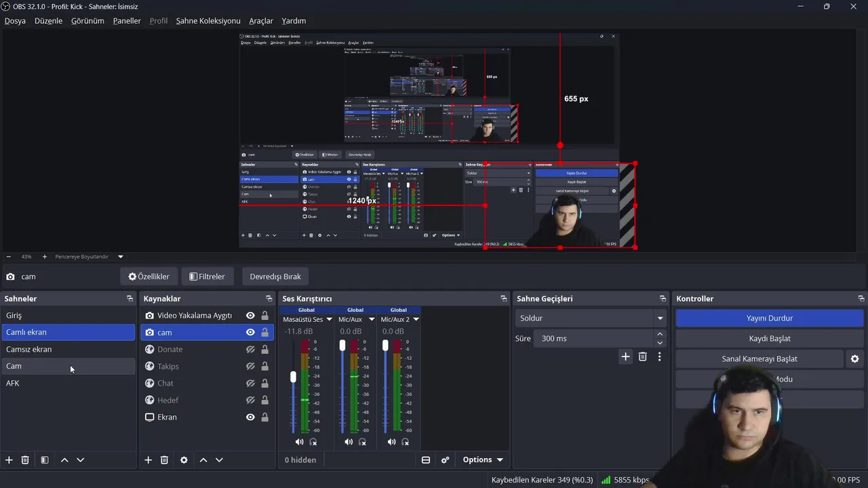Open Görünüm menu
Viewport: 868px width, 488px height.
[87, 20]
